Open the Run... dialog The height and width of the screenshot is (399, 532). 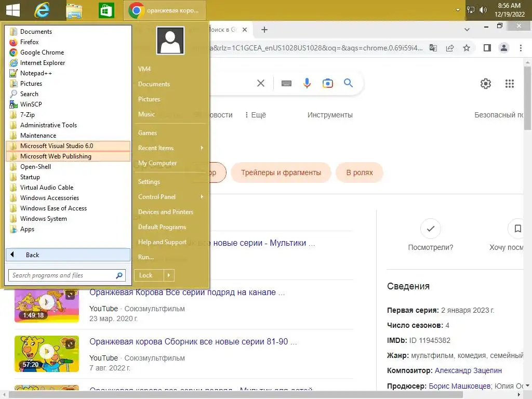point(170,257)
